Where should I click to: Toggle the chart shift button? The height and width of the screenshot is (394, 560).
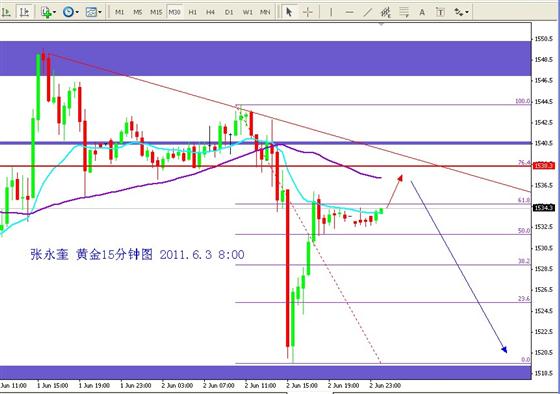(x=24, y=12)
